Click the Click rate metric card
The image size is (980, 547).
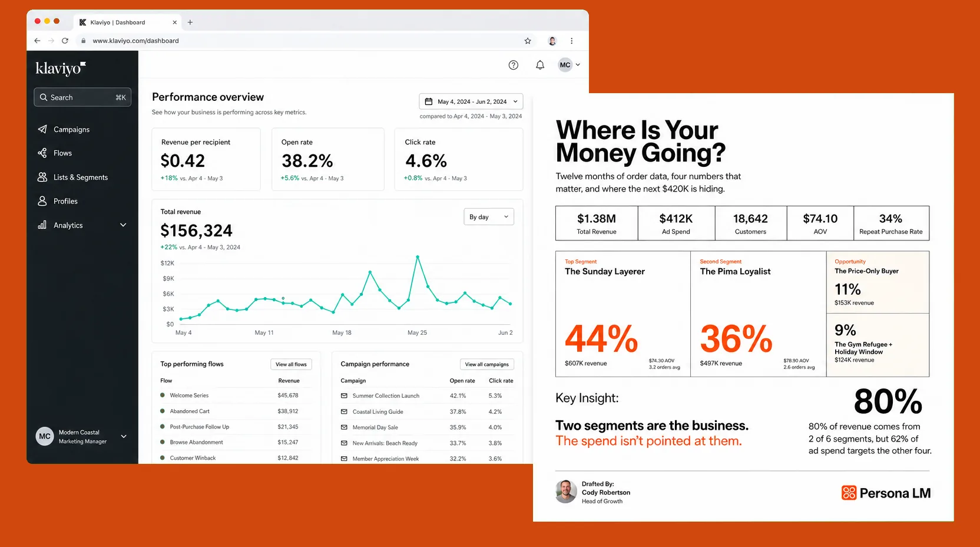459,159
